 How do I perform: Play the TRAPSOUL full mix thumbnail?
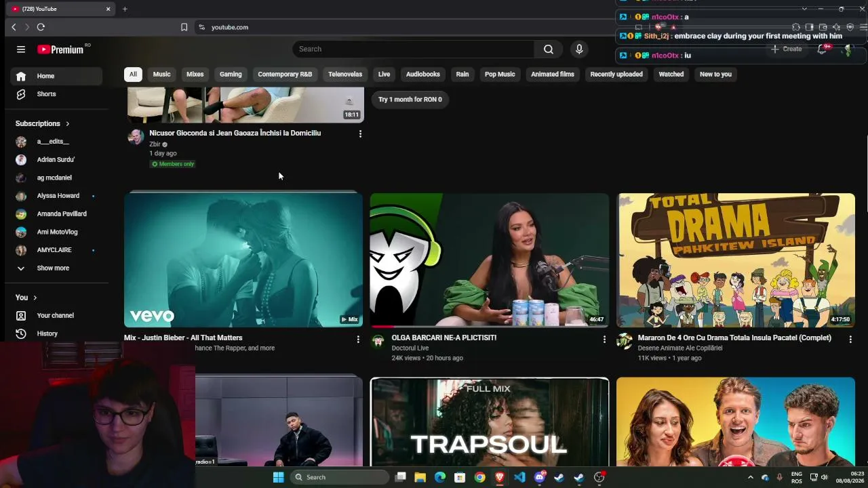tap(490, 422)
